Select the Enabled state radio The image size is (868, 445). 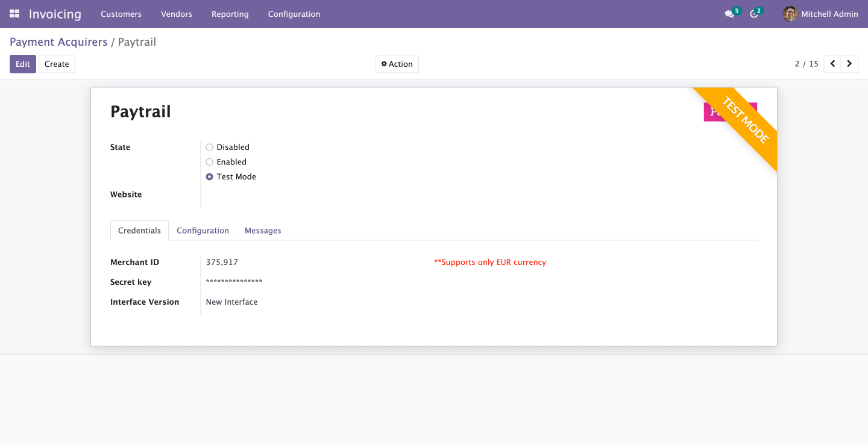[209, 162]
